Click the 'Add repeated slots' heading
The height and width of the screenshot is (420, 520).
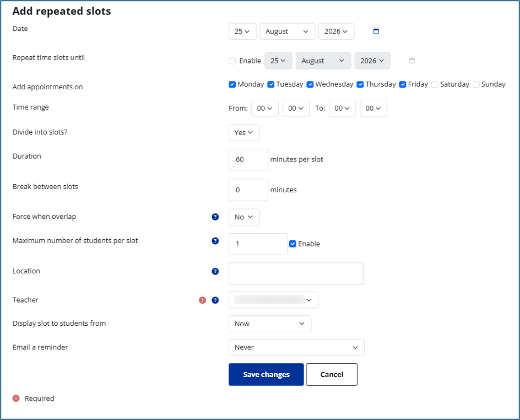62,11
